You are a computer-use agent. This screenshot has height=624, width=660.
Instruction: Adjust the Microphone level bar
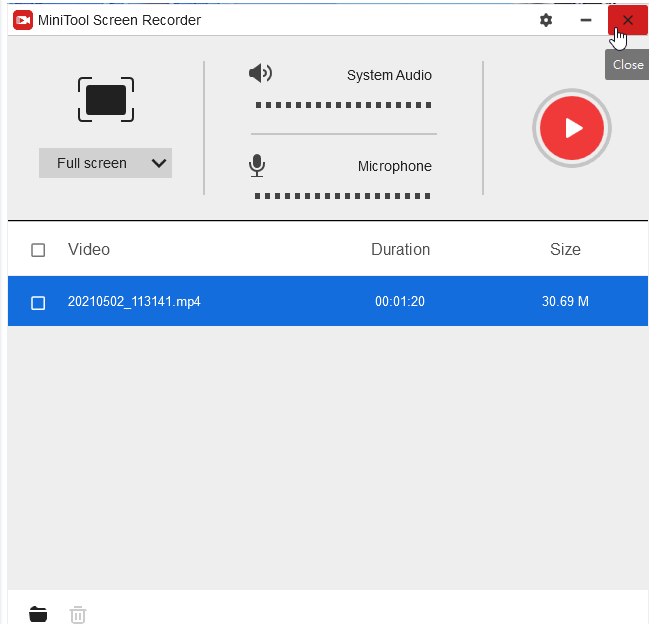tap(342, 196)
